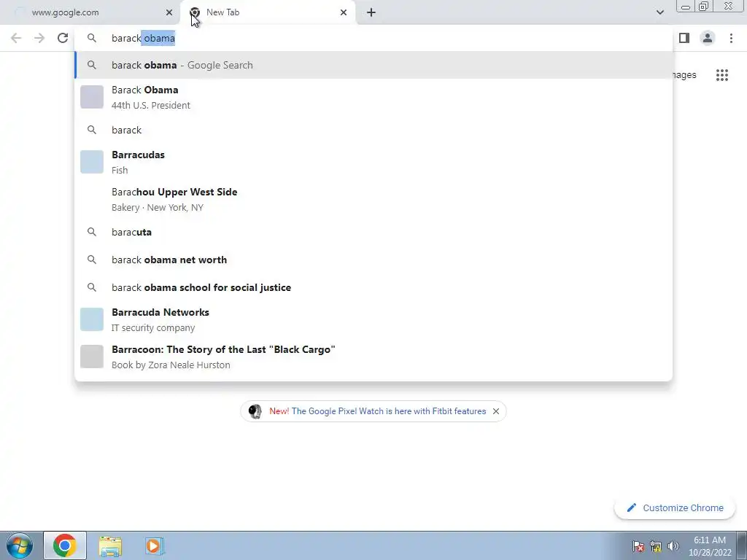Go back using the back arrow

point(16,38)
